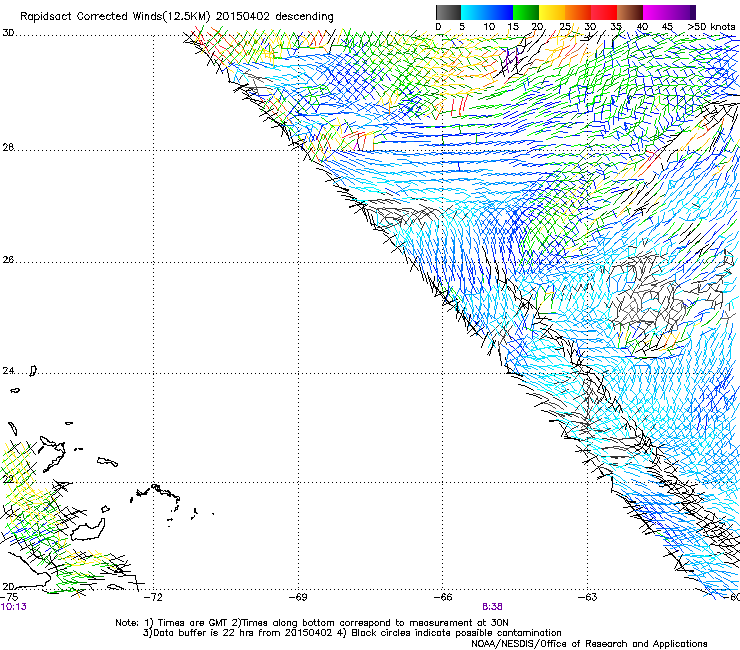Click the orange 25-30 knots legend swatch
740x650 pixels.
(x=578, y=12)
